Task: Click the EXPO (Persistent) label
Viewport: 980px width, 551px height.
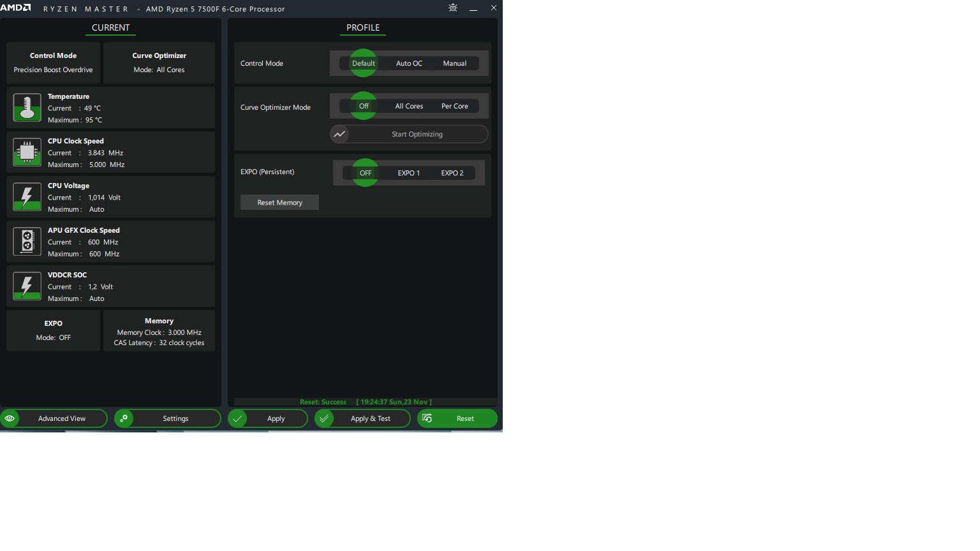Action: point(267,172)
